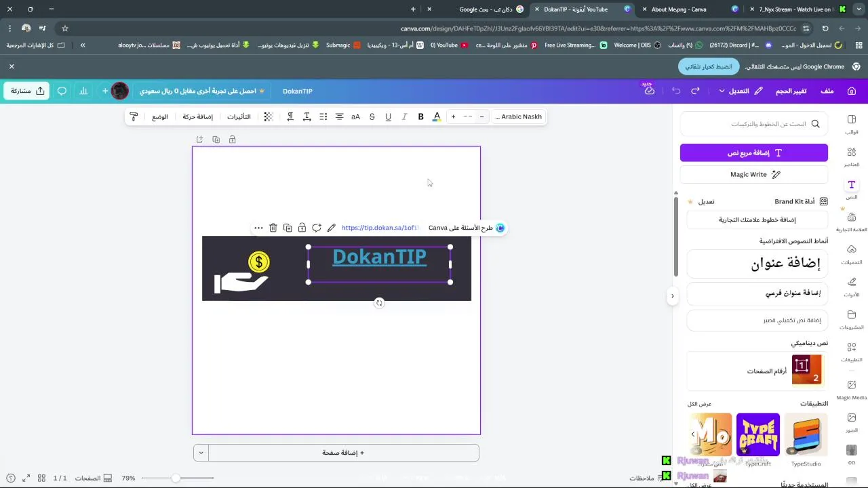The width and height of the screenshot is (868, 488).
Task: Open the Tools (الأدوات) sidebar panel
Action: [852, 287]
